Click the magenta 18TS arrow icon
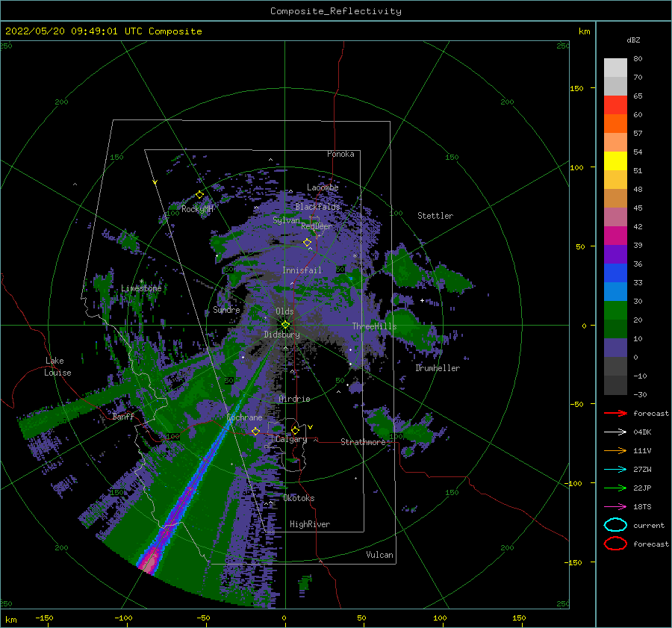Screen dimensions: 672x628 [615, 507]
